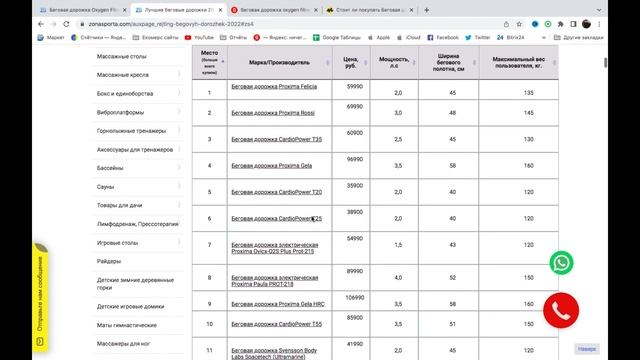The image size is (640, 360).
Task: Expand Массажные кресла submenu chevron
Action: [179, 75]
